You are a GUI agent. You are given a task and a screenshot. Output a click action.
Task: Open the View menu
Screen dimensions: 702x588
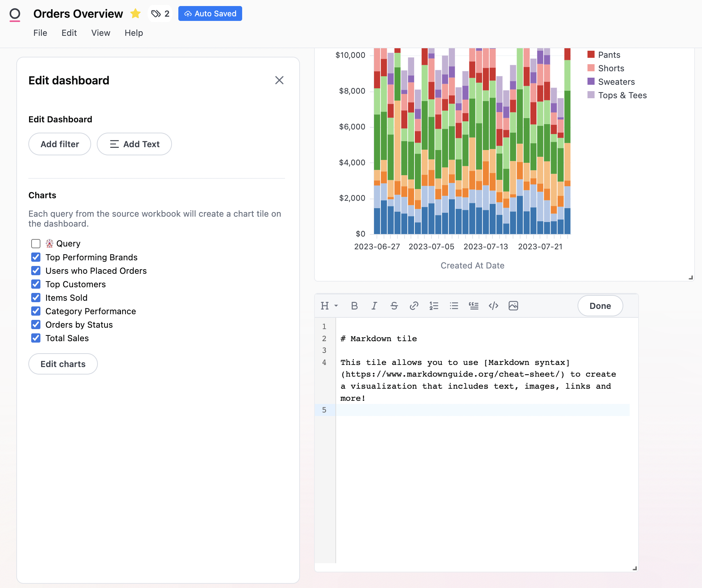(101, 33)
